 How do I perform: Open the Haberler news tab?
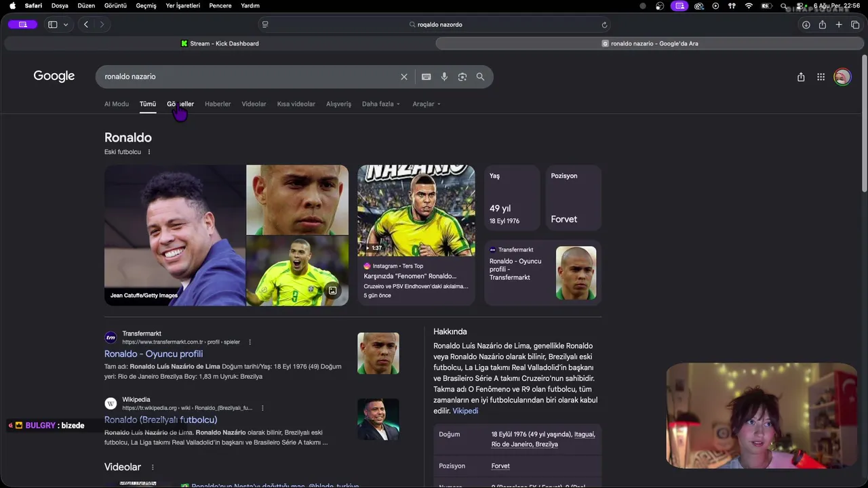(218, 104)
